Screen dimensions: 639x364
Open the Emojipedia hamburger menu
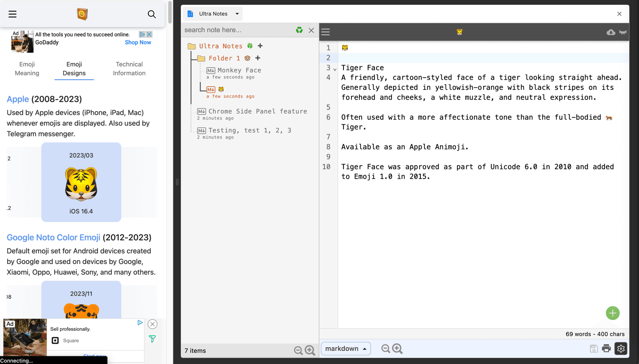pos(12,14)
